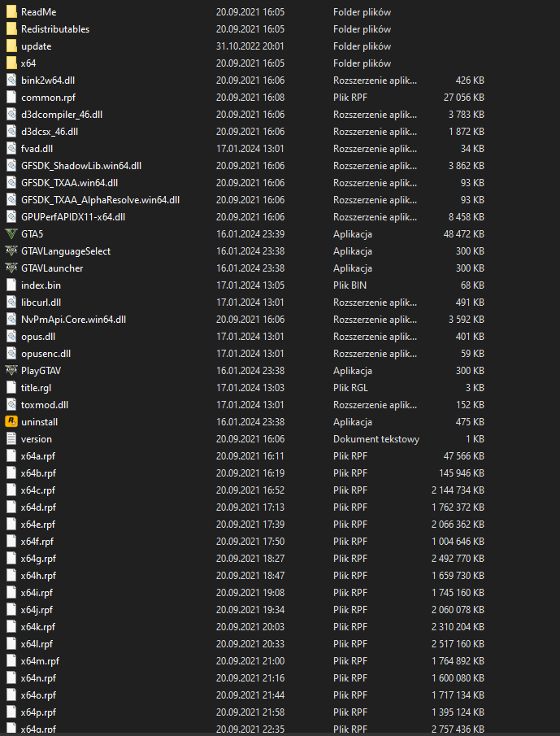This screenshot has width=560, height=736.
Task: Select the GFSDK_TXAA.win64.dll icon
Action: (13, 183)
